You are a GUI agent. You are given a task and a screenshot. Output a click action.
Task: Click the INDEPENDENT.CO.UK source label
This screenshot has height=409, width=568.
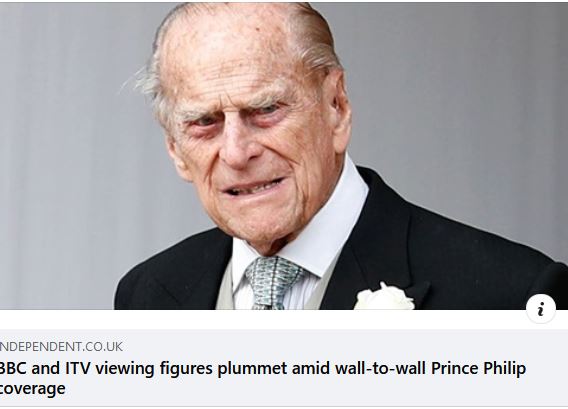[61, 347]
